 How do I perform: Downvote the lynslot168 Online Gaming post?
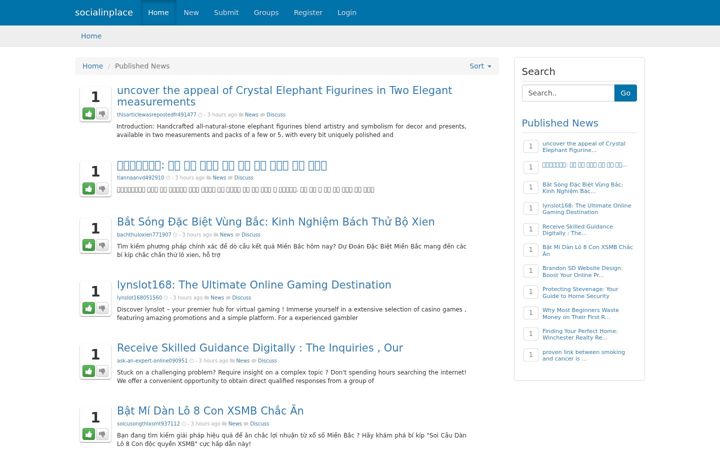102,308
